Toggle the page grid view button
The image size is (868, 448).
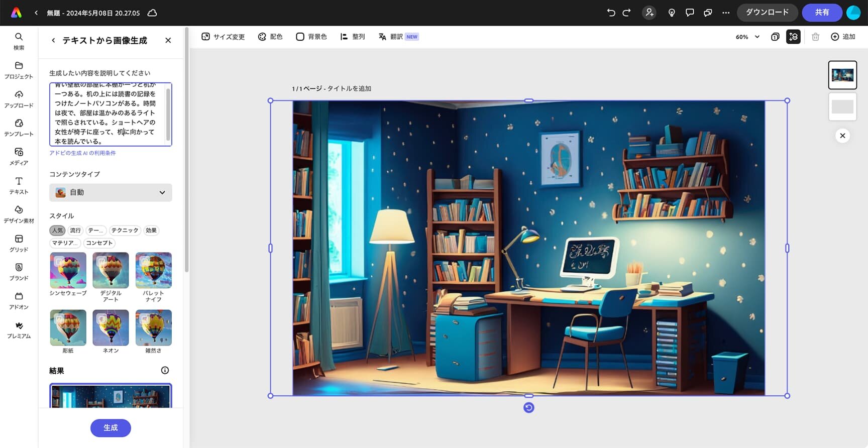coord(793,37)
